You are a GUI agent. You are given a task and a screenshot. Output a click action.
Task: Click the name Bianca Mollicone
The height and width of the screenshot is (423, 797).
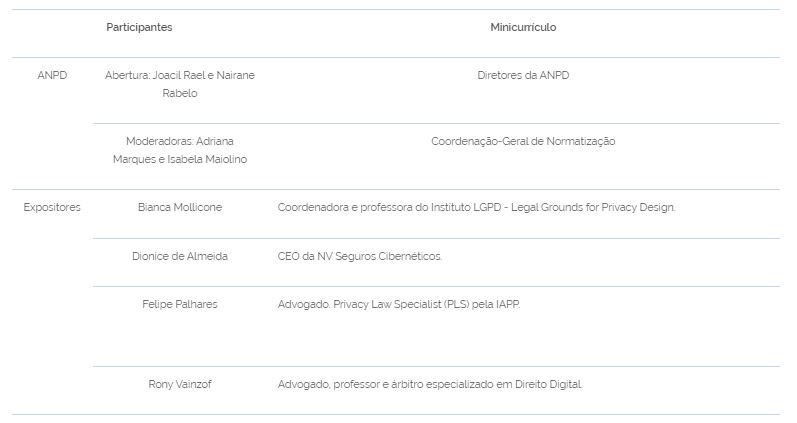(180, 208)
